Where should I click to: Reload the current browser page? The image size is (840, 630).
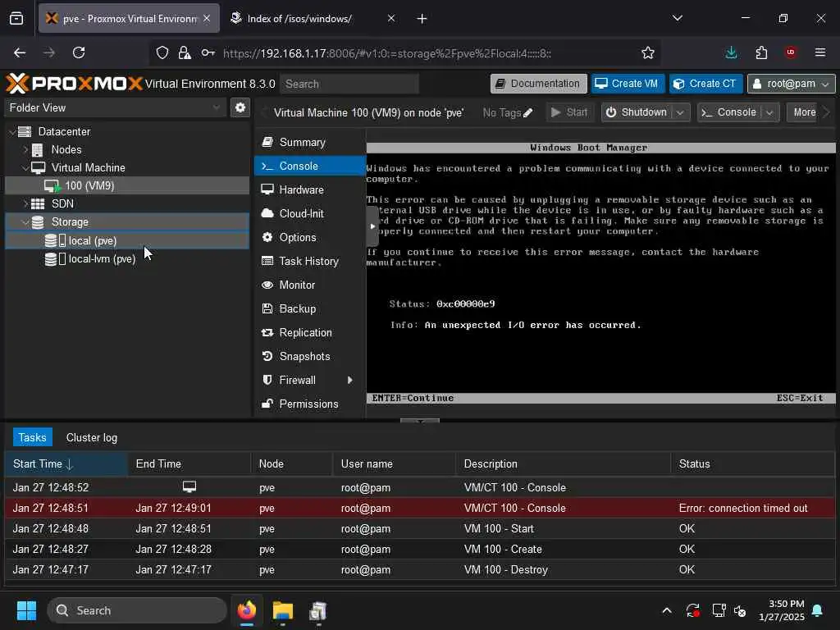pyautogui.click(x=79, y=52)
